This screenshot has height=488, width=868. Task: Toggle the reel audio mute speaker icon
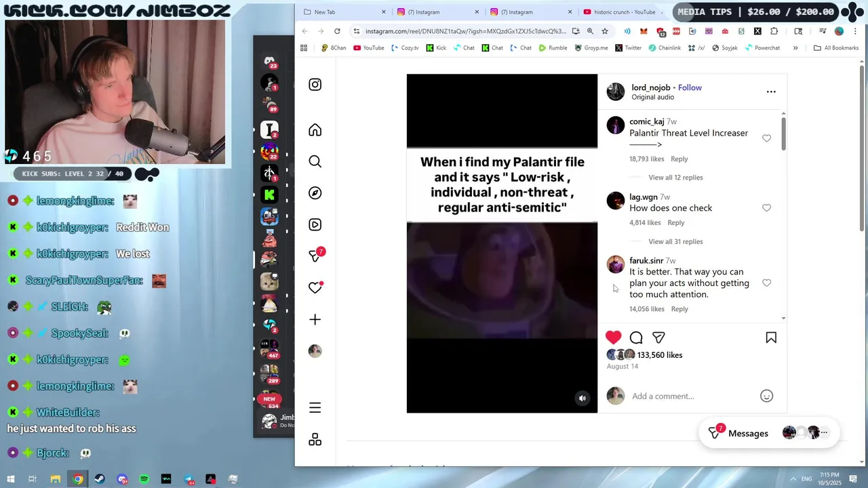click(582, 399)
